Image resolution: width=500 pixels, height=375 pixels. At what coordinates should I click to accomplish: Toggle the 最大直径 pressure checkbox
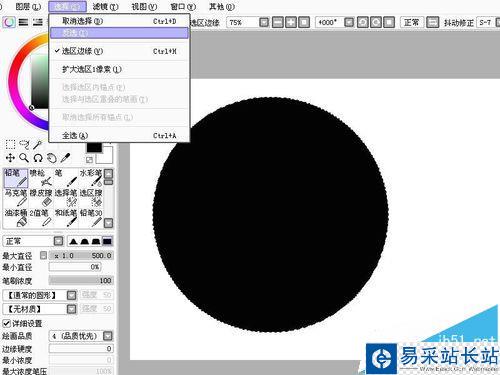coord(43,255)
